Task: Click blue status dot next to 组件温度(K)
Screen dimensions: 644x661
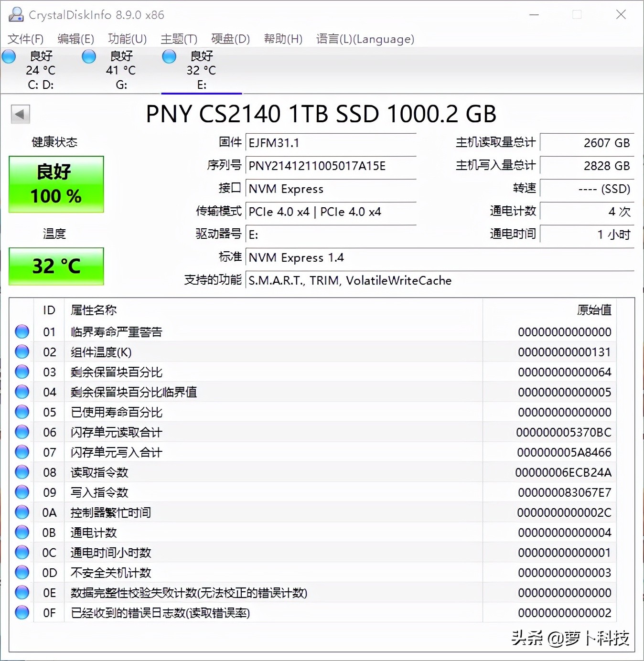Action: (21, 352)
